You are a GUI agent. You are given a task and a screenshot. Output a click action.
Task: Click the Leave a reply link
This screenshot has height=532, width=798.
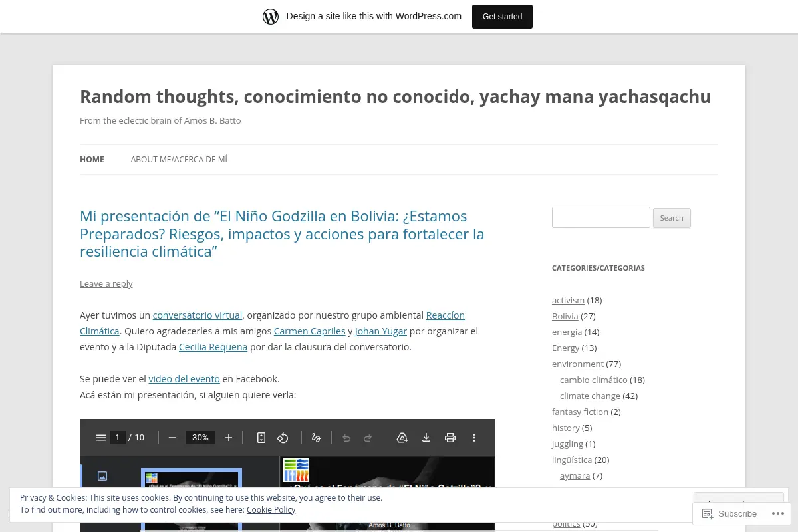point(106,283)
